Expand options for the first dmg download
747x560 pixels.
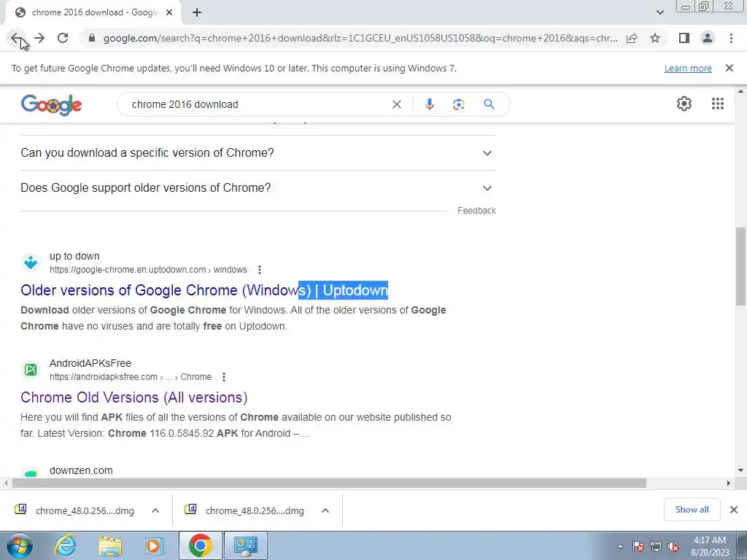(155, 510)
